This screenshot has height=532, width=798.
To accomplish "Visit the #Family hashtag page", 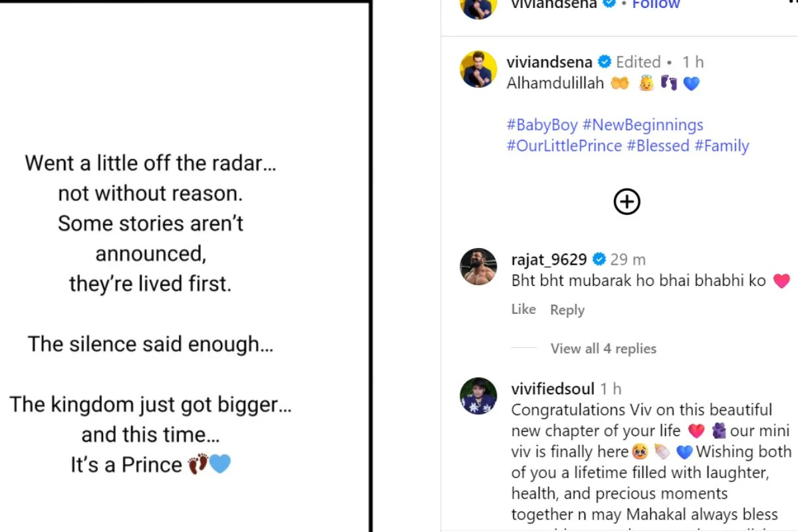I will (x=722, y=146).
